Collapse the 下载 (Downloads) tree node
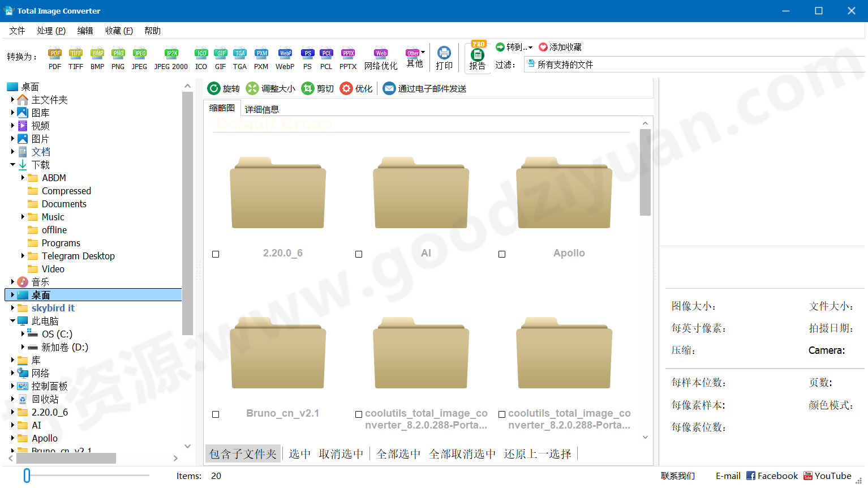Image resolution: width=868 pixels, height=488 pixels. [14, 164]
